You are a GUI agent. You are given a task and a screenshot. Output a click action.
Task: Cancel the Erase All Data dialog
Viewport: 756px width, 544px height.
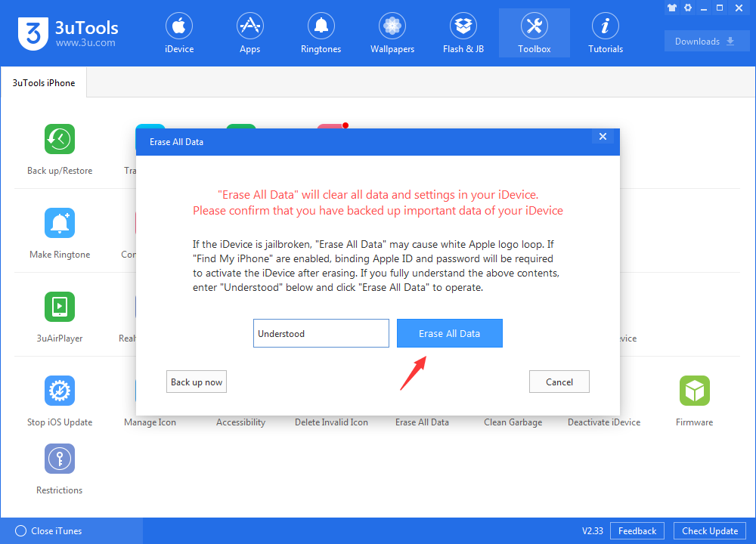point(559,382)
